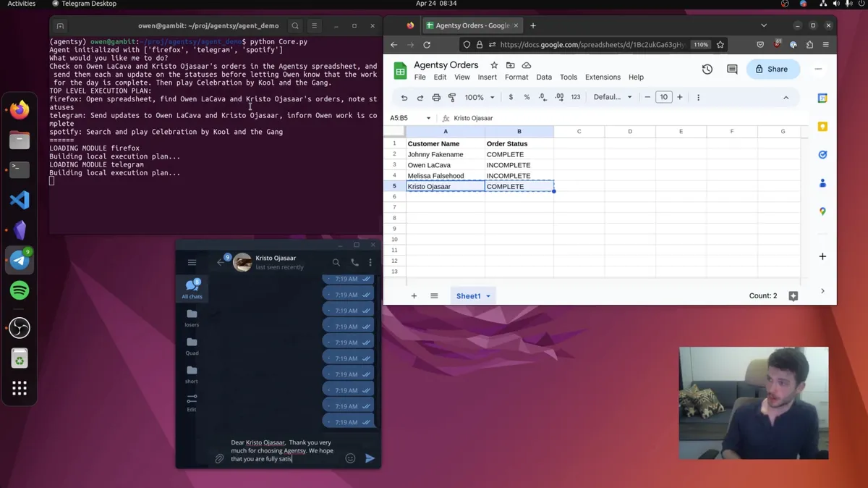This screenshot has height=488, width=868.
Task: Click the terminal search icon
Action: pyautogui.click(x=295, y=25)
